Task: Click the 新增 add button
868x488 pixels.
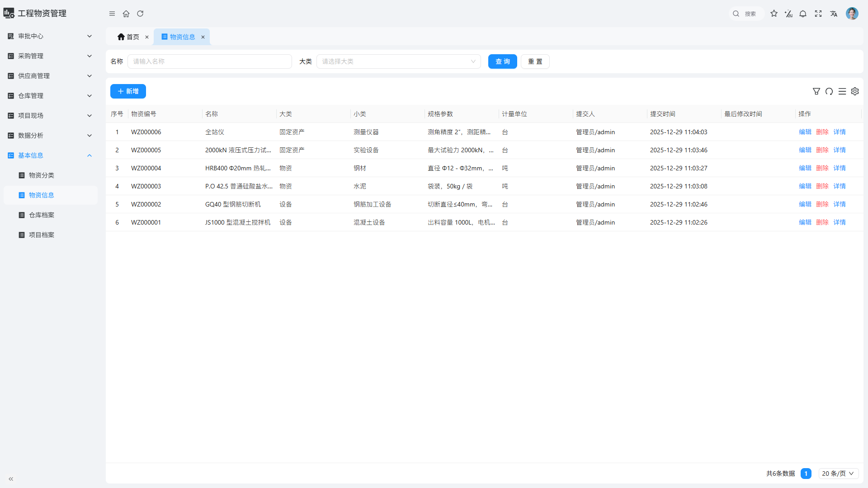Action: click(x=128, y=91)
